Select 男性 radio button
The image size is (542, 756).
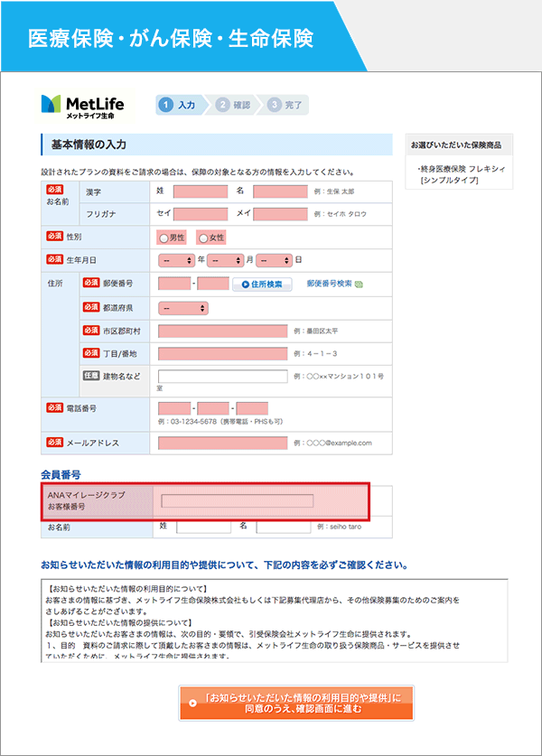(164, 238)
